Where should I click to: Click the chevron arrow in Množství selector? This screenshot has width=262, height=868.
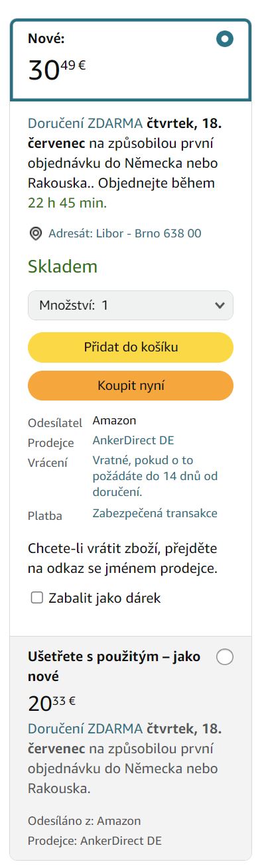tap(220, 306)
